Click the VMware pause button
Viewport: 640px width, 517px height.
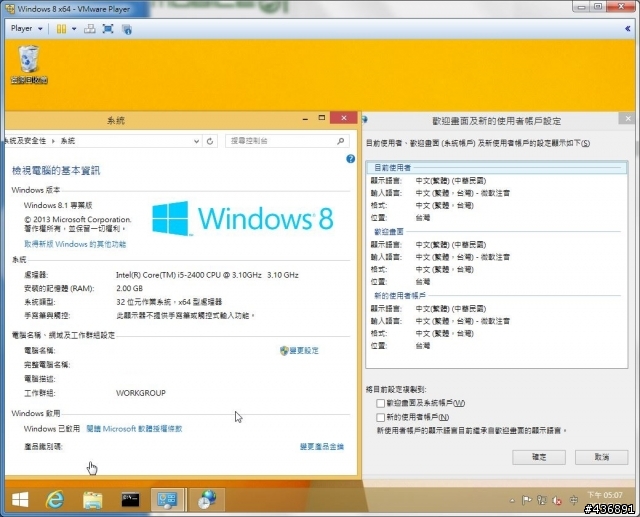(x=61, y=29)
